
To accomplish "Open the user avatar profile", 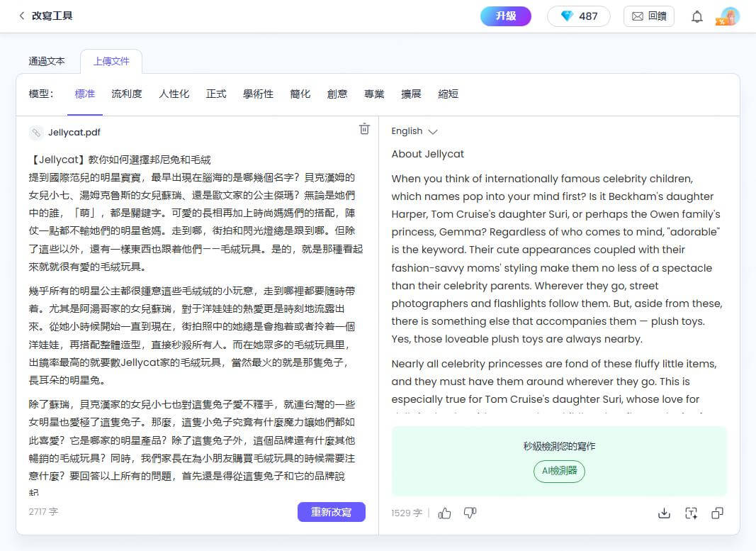I will point(729,16).
